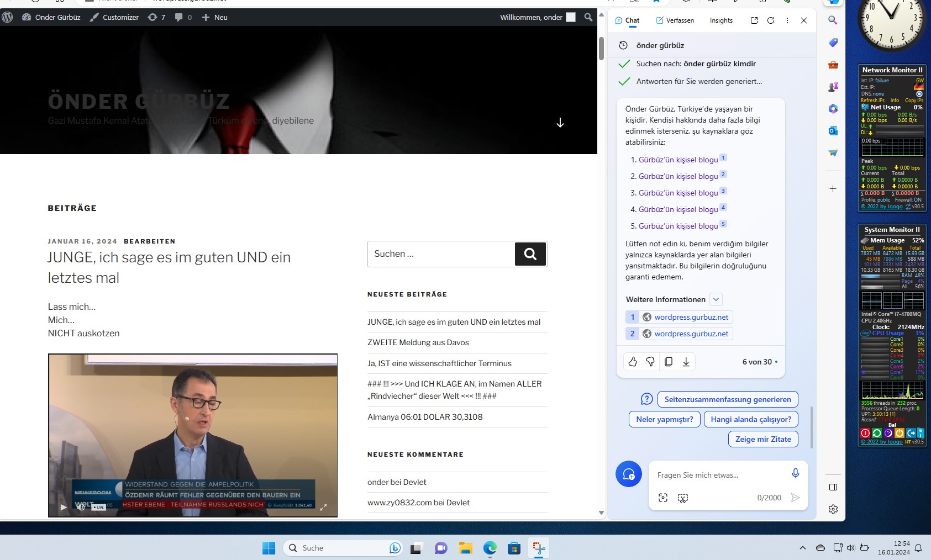
Task: Click the page vertical scrollbar thumb
Action: (x=601, y=49)
